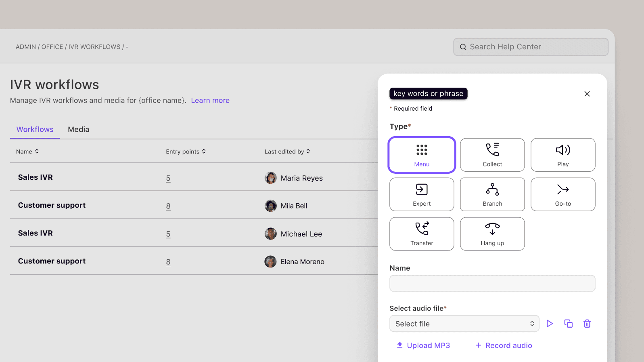This screenshot has width=644, height=362.
Task: Pick the Play audio step type
Action: pos(563,155)
